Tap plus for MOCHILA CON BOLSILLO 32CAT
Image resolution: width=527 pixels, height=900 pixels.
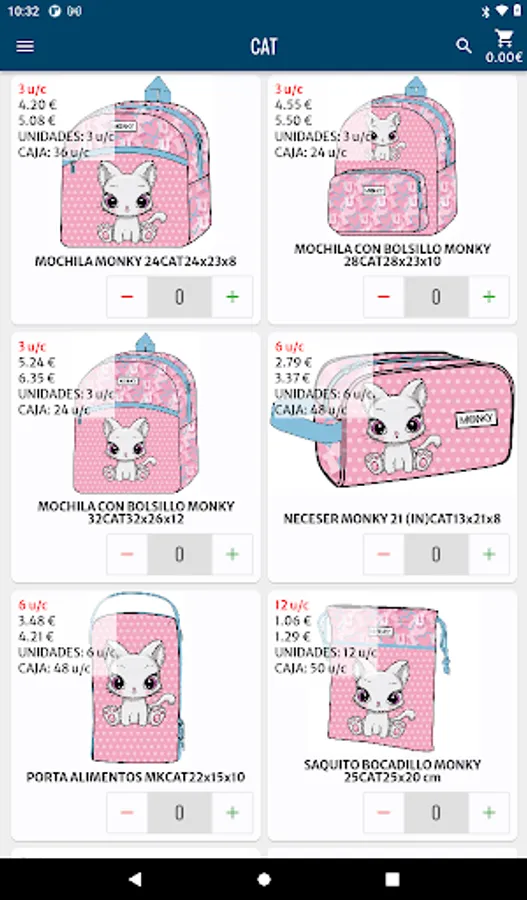point(232,554)
